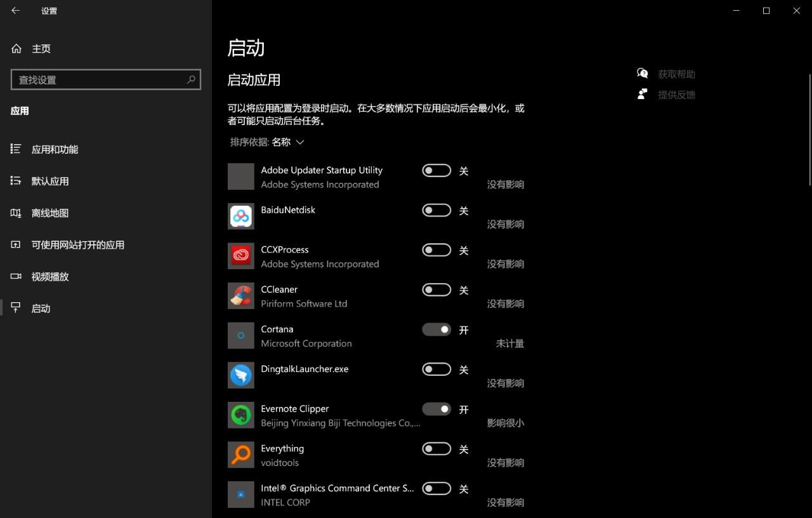Open the 排序依据 sorting dropdown
The width and height of the screenshot is (812, 518).
click(x=266, y=142)
